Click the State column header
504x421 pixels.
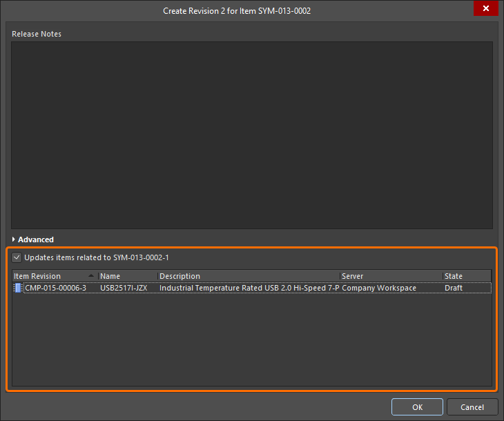click(467, 276)
